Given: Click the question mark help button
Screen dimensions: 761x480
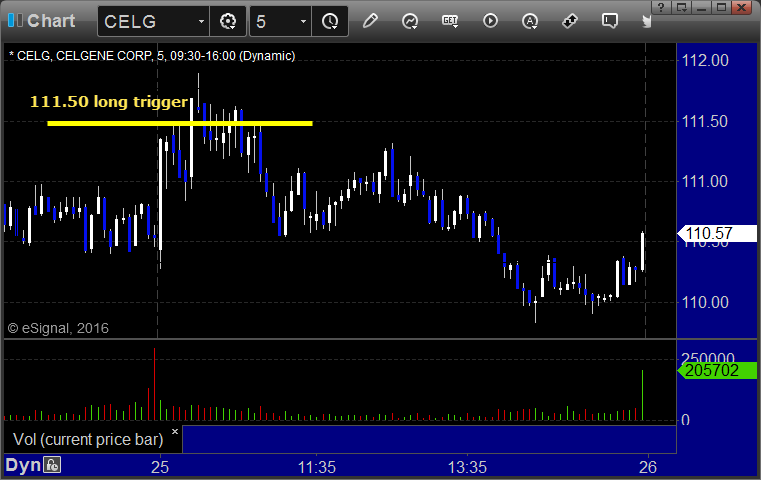Looking at the screenshot, I should [x=662, y=7].
